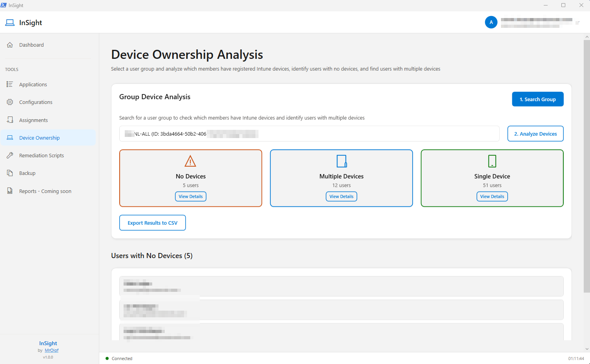590x364 pixels.
Task: Minimize the InSight window
Action: (x=545, y=5)
